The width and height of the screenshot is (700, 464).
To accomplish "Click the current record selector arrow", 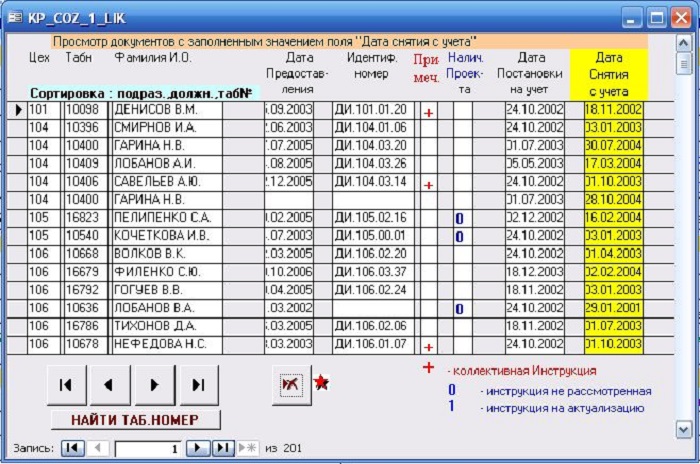I will click(x=17, y=110).
